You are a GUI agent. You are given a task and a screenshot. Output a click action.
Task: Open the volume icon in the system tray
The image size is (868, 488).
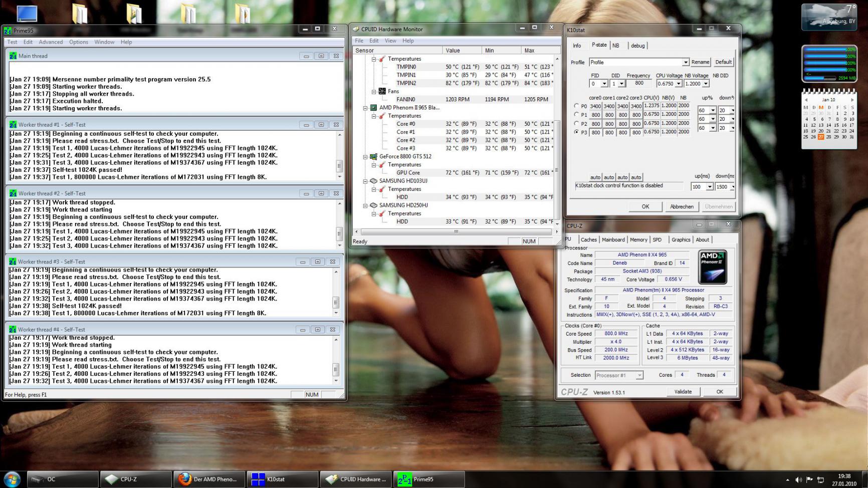798,480
